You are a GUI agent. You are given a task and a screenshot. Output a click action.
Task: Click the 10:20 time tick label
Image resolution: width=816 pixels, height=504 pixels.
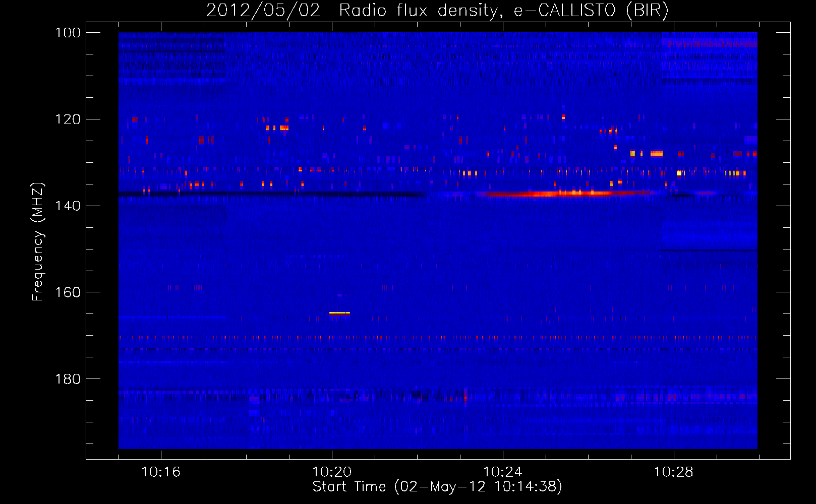pyautogui.click(x=332, y=472)
